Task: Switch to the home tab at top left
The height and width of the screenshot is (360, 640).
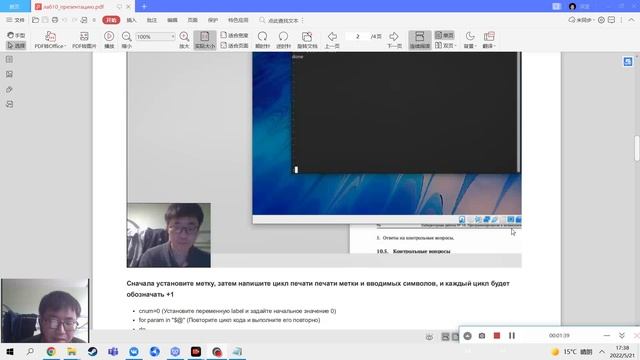Action: (x=15, y=6)
